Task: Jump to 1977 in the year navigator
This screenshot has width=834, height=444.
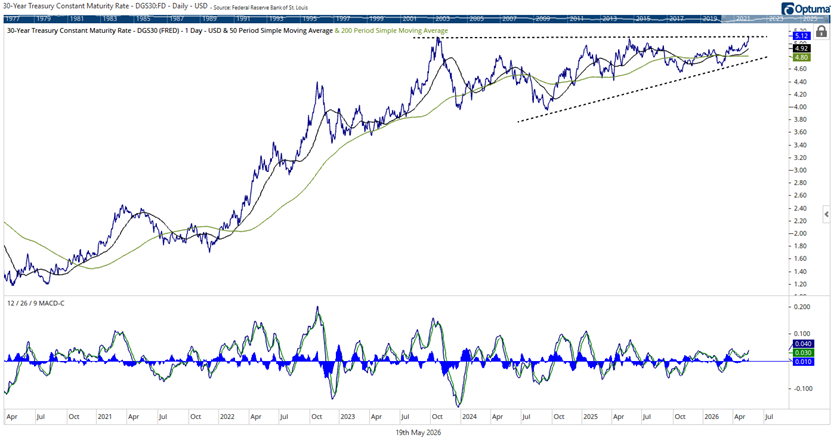Action: tap(12, 19)
